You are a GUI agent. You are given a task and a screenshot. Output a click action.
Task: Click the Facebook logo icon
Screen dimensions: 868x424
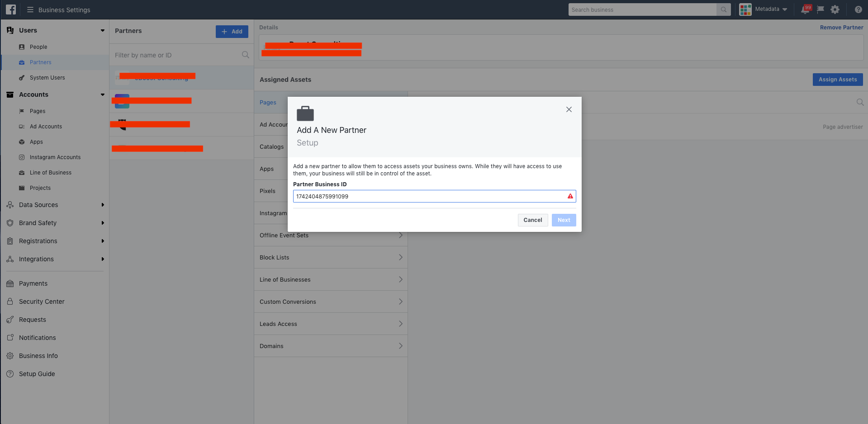pos(10,9)
